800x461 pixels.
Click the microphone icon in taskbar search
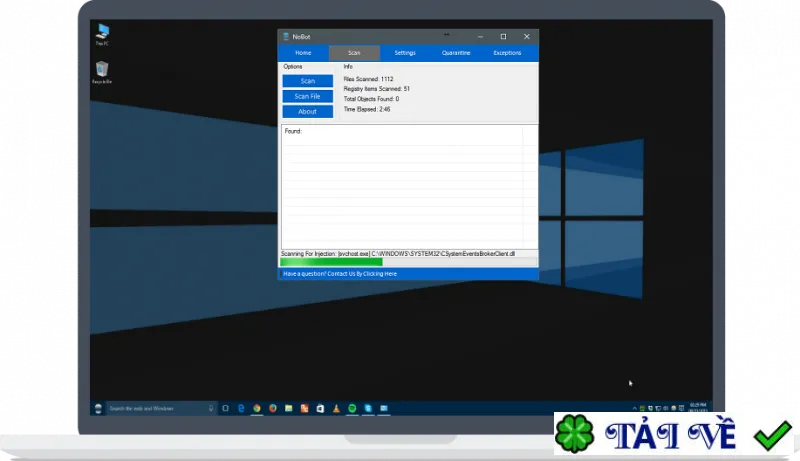pyautogui.click(x=211, y=408)
